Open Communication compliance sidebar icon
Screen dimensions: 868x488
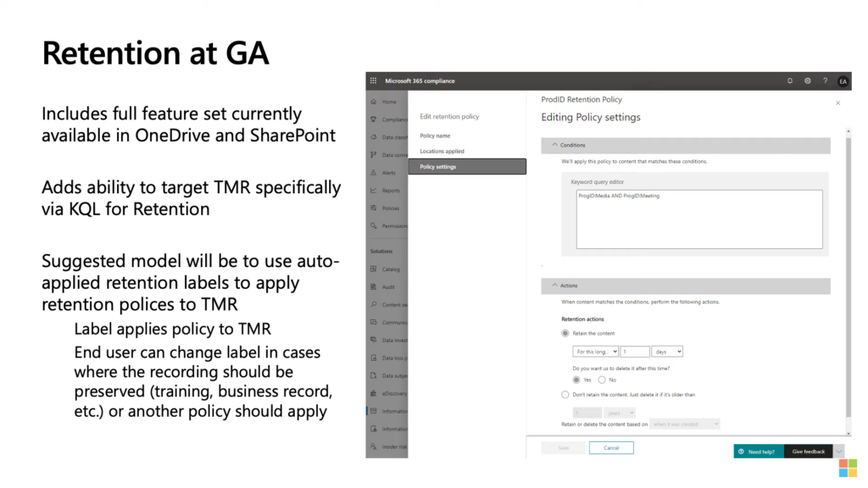tap(374, 322)
